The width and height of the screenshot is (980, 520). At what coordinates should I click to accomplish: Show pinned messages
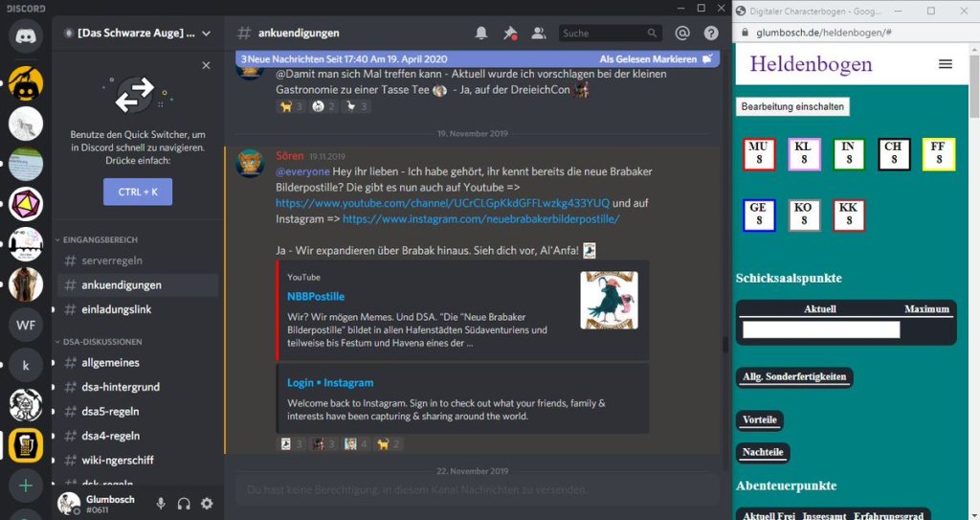510,33
